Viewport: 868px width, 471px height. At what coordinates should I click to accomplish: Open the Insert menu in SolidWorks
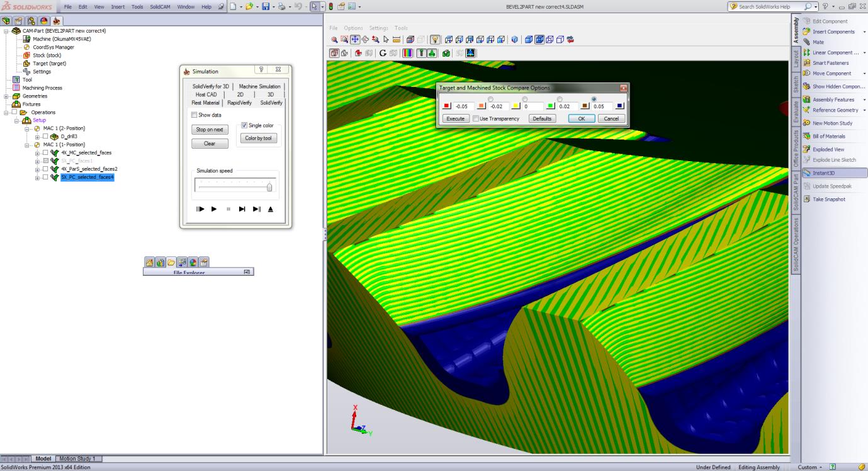[118, 6]
